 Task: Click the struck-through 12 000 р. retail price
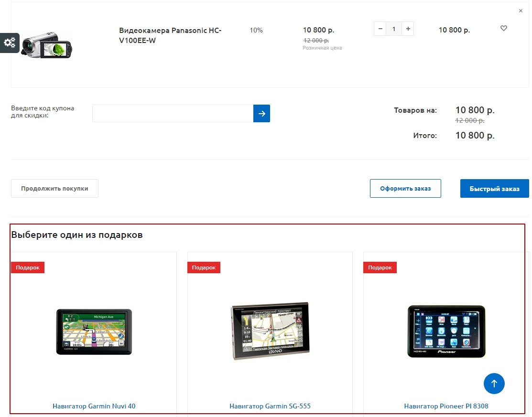(x=316, y=40)
